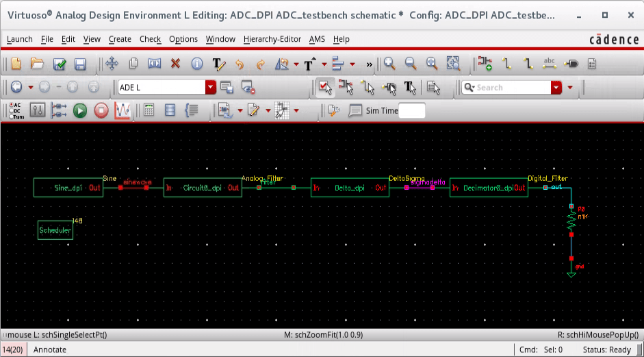Open the Hierarchy-Editor menu
Screen dimensions: 644x357
tap(272, 39)
